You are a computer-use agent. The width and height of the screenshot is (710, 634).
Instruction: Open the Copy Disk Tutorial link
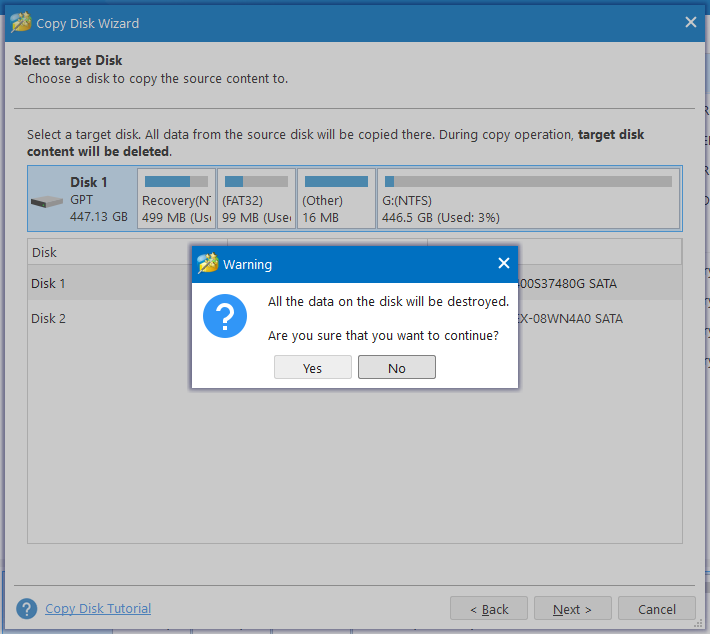pyautogui.click(x=98, y=608)
